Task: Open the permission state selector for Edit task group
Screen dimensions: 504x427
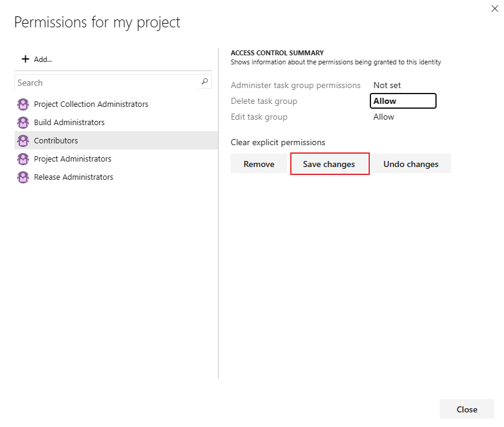Action: (384, 117)
